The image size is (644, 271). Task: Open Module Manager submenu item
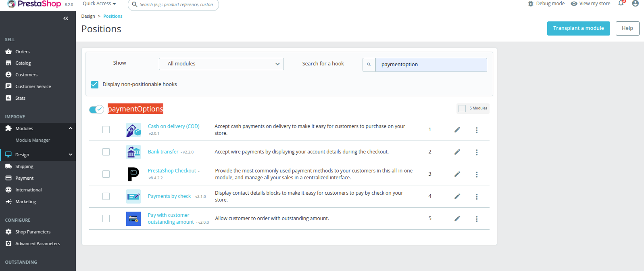33,140
